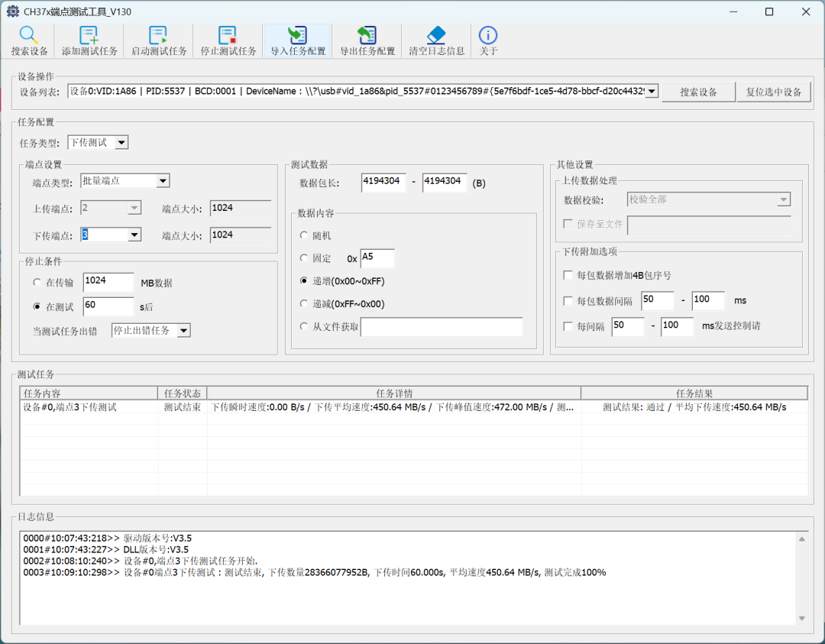This screenshot has width=825, height=644.
Task: Click the 任务详情 column header
Action: click(394, 393)
